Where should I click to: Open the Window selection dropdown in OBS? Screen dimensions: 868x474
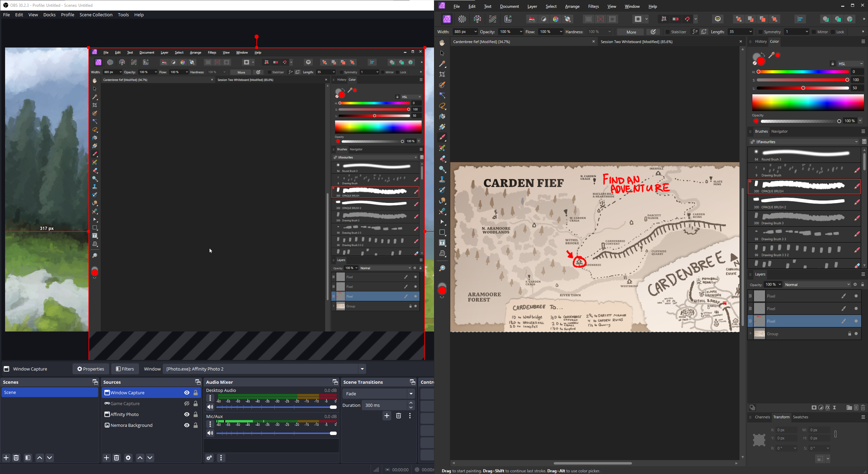(264, 369)
